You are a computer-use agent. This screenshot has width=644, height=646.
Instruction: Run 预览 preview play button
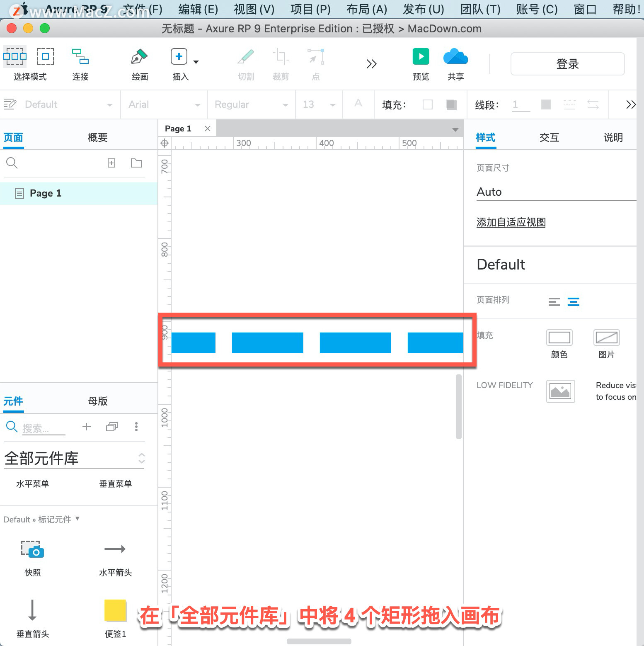[421, 56]
